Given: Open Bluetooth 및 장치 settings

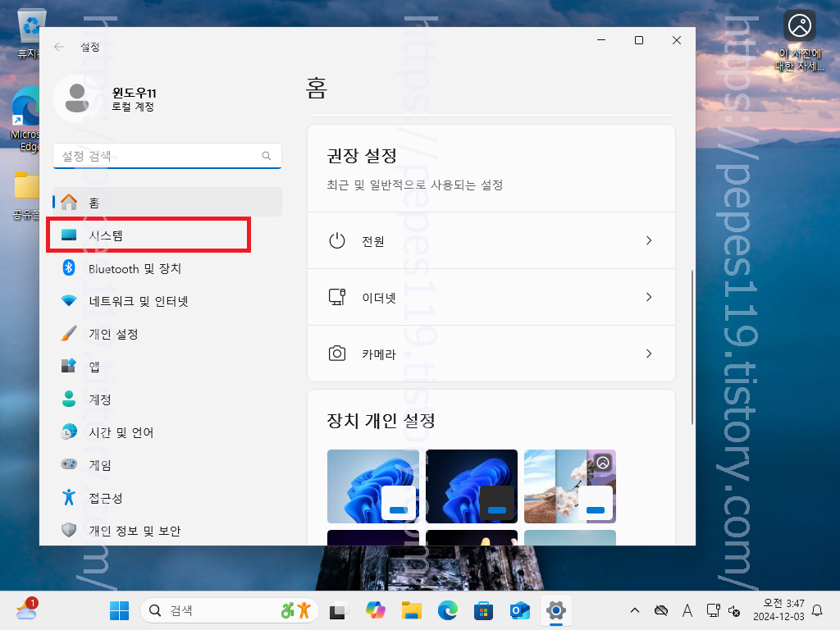Looking at the screenshot, I should pos(167,268).
